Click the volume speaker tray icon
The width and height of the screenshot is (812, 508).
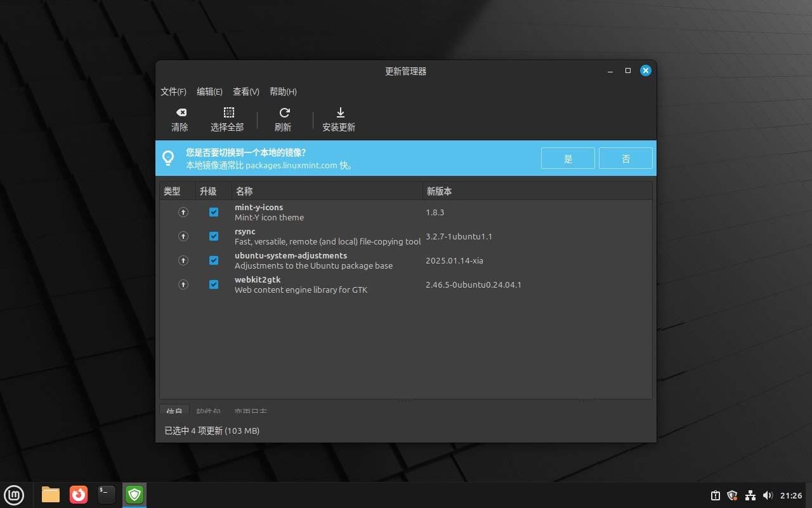[x=768, y=495]
